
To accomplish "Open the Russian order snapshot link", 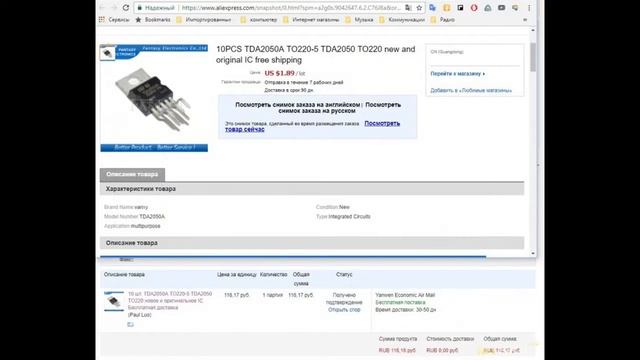I will point(340,108).
